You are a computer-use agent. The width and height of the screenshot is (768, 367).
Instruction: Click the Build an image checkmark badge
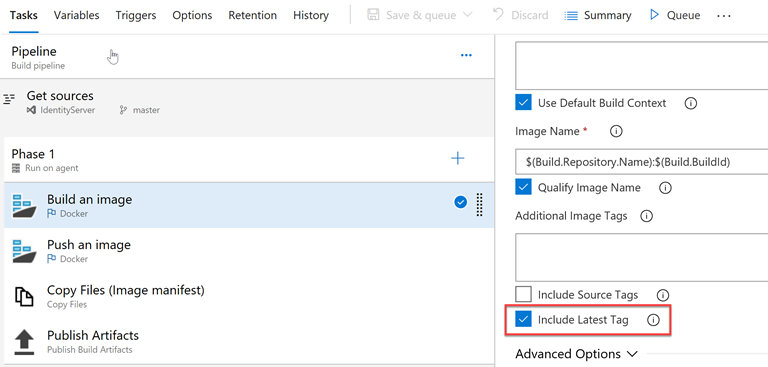point(460,202)
